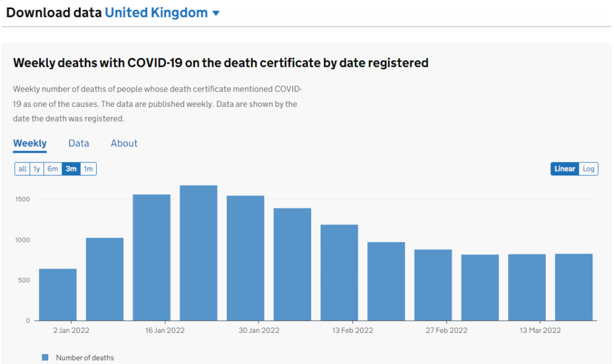Click the tallest bar in the chart
Viewport: 614px width, 364px height.
point(198,253)
